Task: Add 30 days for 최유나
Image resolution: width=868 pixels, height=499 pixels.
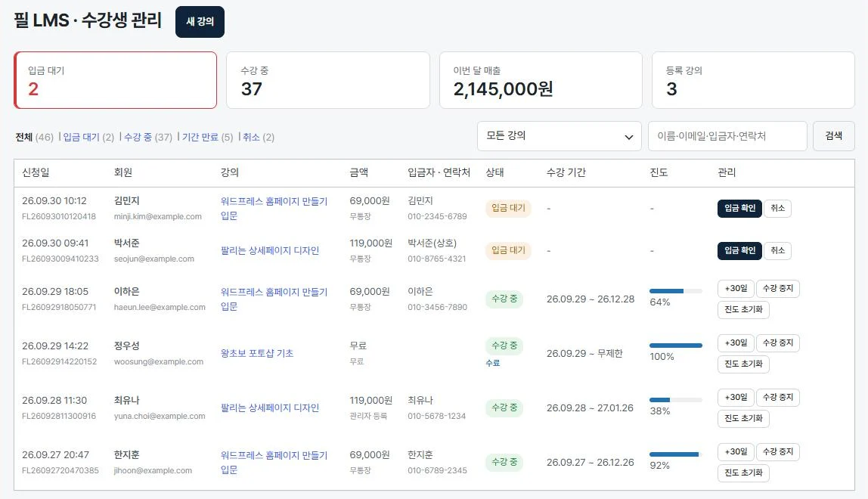Action: [736, 397]
